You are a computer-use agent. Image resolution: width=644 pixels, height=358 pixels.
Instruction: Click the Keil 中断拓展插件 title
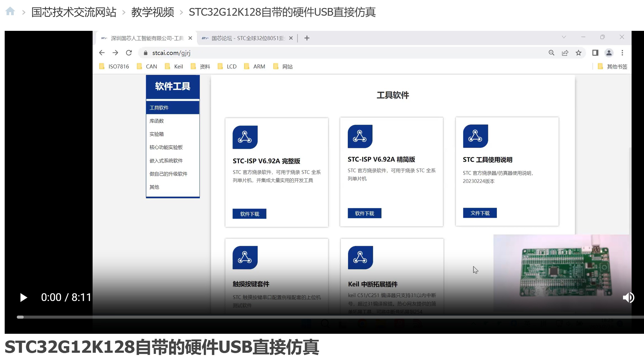click(373, 284)
